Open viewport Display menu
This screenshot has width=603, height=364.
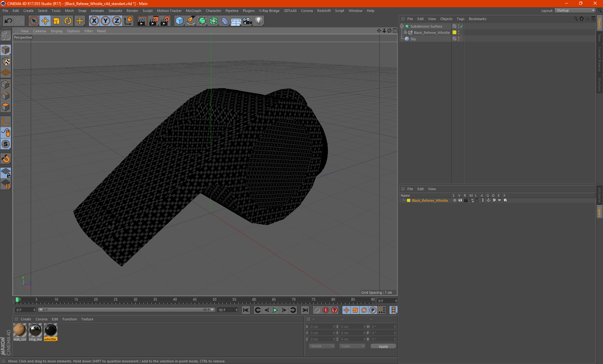tap(57, 31)
